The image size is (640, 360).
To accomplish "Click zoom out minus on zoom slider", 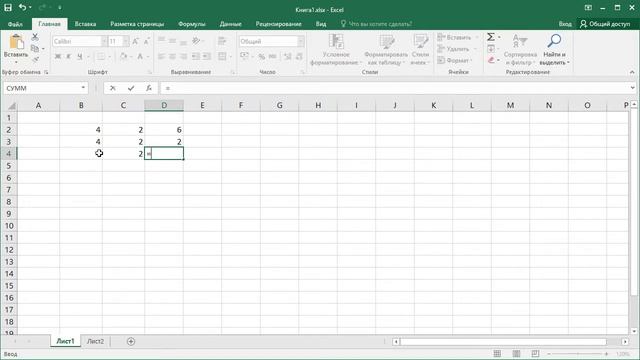I will pyautogui.click(x=549, y=353).
